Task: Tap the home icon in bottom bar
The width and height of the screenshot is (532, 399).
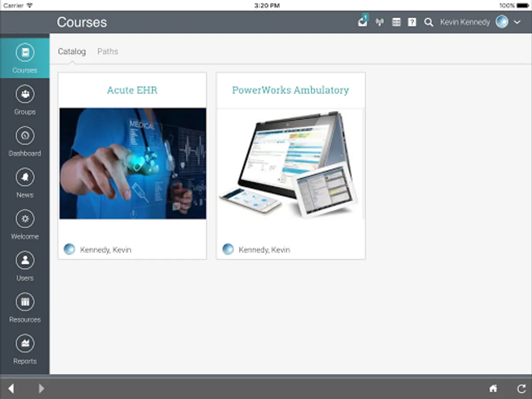Action: coord(493,389)
